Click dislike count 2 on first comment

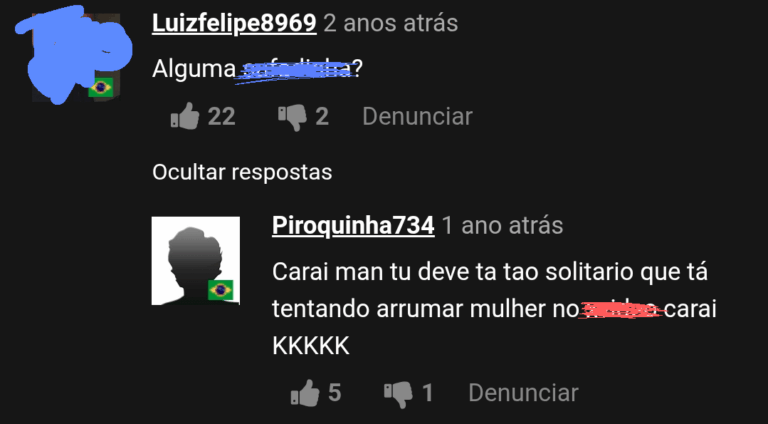click(322, 117)
